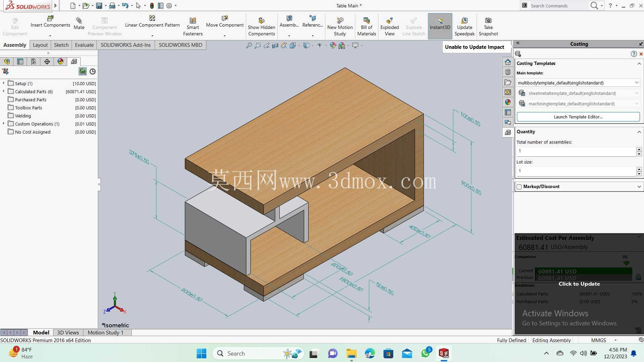This screenshot has height=362, width=644.
Task: Click the Save icon in title bar
Action: point(99,6)
